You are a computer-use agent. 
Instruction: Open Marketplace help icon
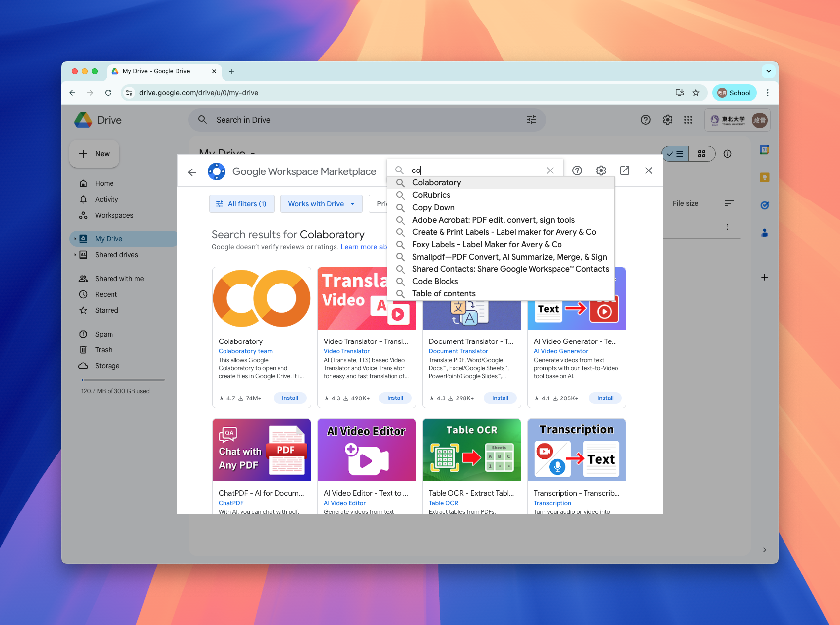[577, 170]
